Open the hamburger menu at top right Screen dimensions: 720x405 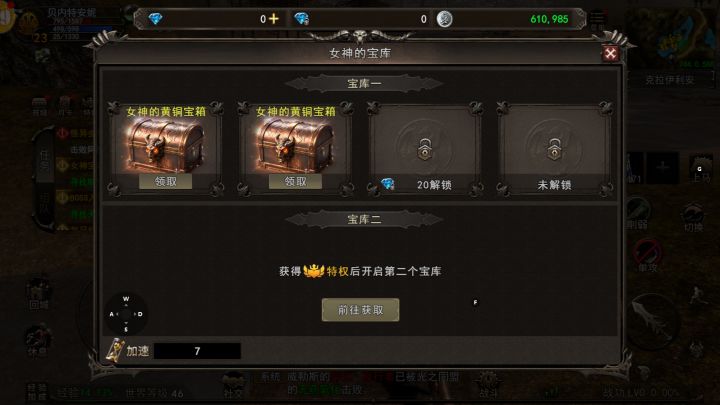[597, 17]
